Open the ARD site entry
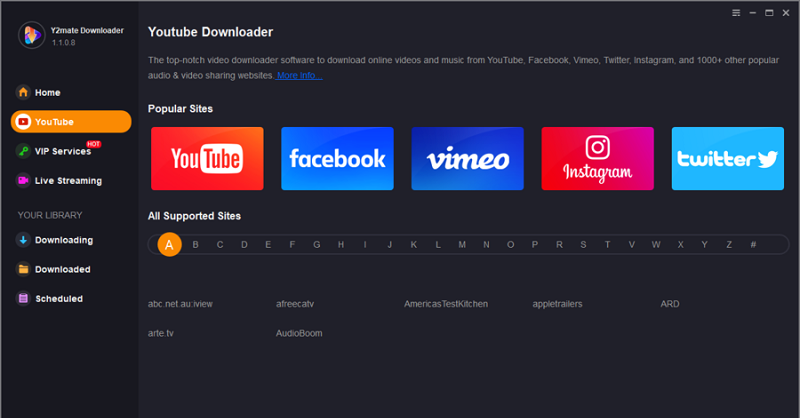The image size is (800, 418). coord(670,304)
